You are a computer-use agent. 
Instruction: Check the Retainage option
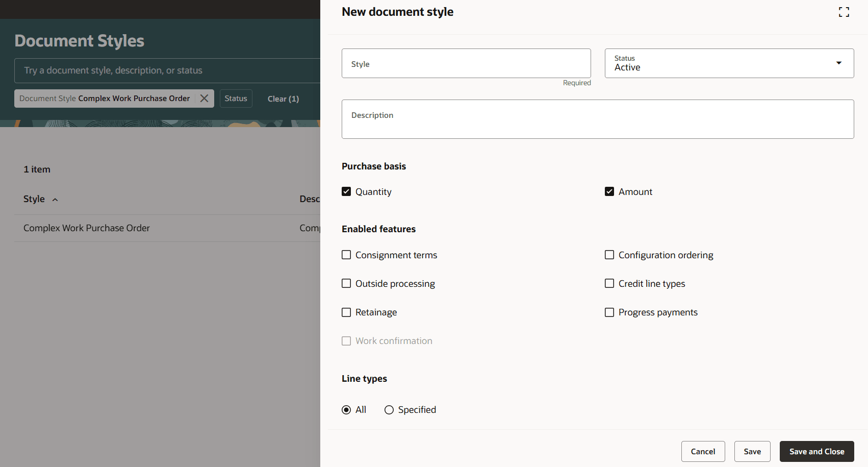pyautogui.click(x=346, y=312)
